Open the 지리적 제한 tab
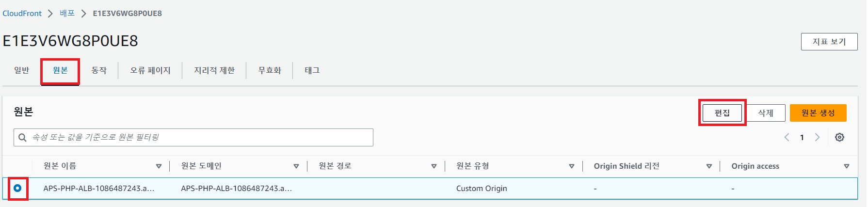Viewport: 868px width, 207px height. pos(214,70)
